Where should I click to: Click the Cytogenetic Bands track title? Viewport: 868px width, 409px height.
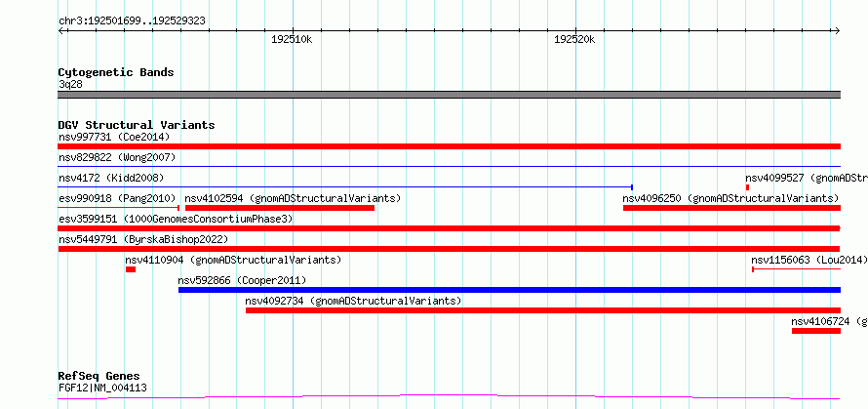click(x=116, y=72)
